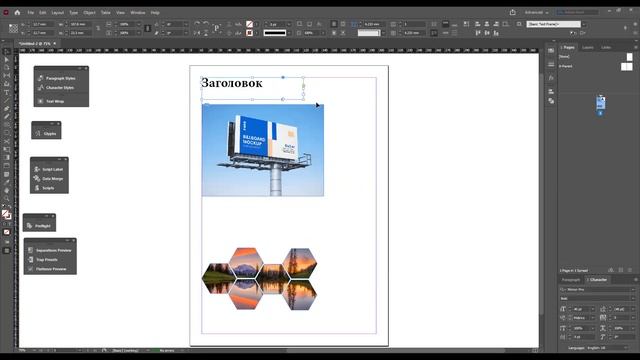The height and width of the screenshot is (360, 640).
Task: Open the stroke weight dropdown
Action: coord(288,24)
